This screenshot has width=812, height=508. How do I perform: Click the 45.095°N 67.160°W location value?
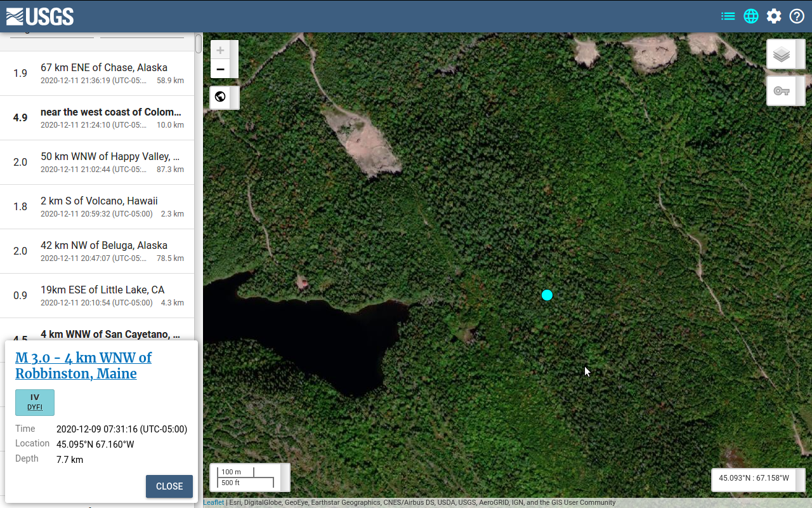coord(95,444)
